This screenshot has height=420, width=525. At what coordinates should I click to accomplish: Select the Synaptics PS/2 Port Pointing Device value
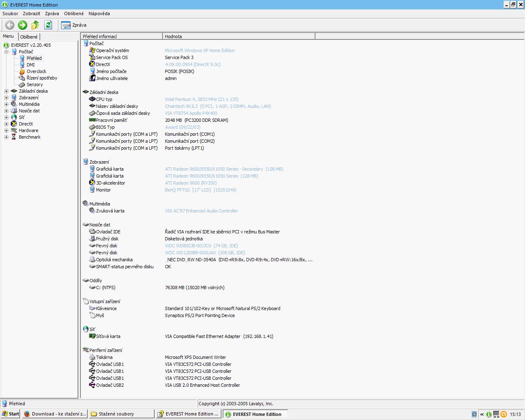200,315
